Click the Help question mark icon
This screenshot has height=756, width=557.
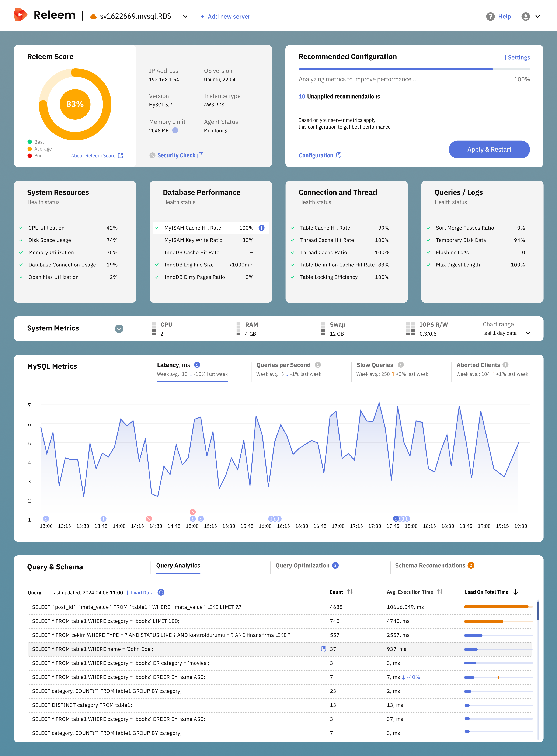(490, 17)
